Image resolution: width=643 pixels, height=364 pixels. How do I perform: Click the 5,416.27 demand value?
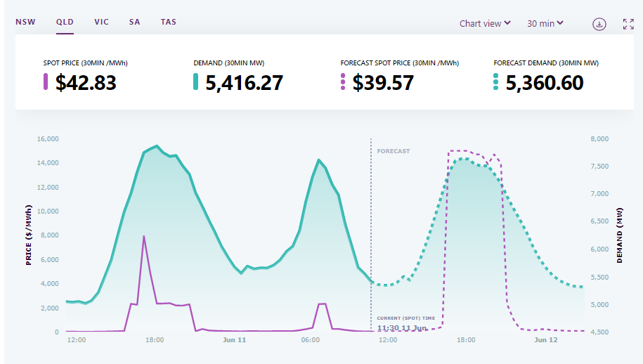click(244, 83)
